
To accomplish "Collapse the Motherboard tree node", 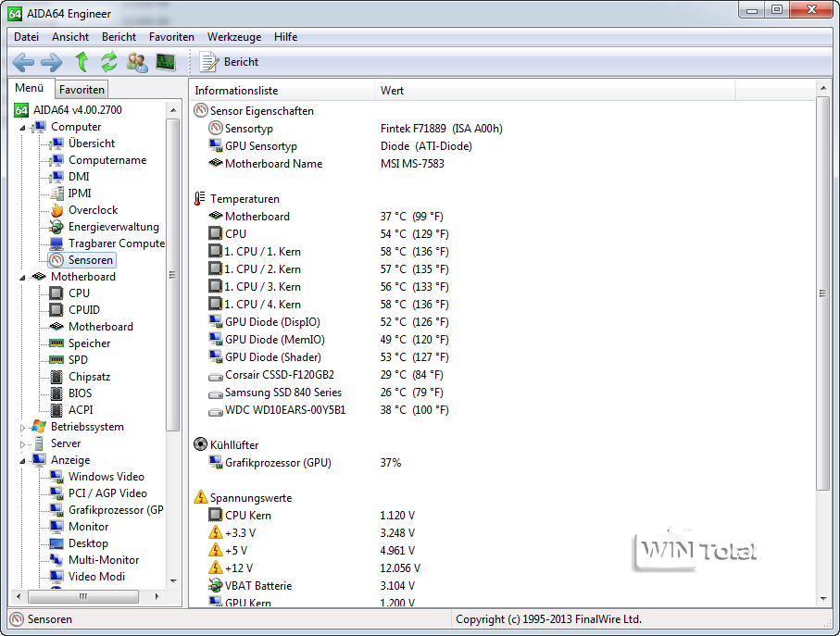I will click(22, 278).
